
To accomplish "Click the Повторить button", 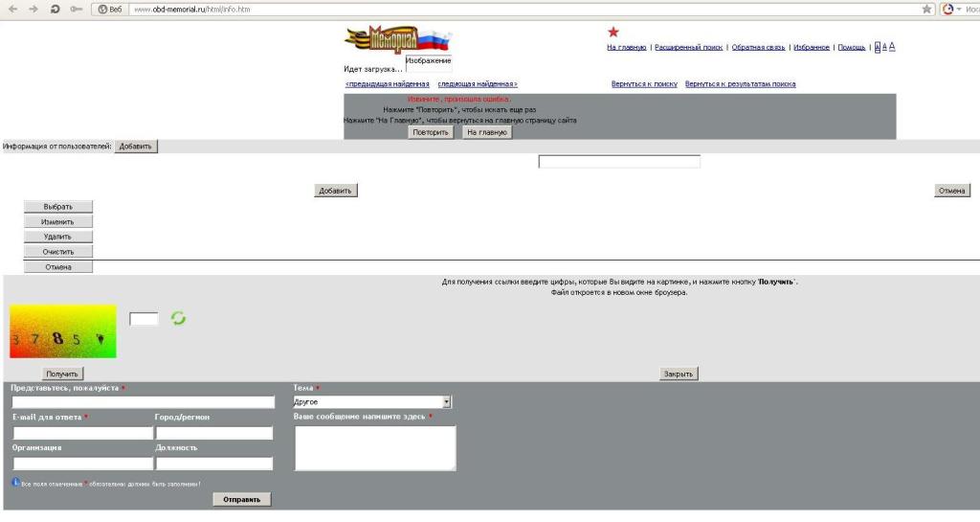I will [x=431, y=132].
